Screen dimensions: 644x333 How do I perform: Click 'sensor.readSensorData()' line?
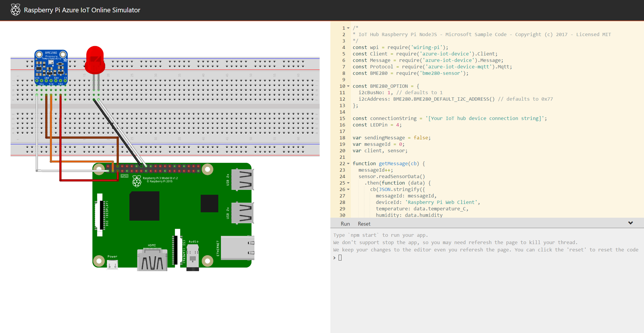click(392, 176)
